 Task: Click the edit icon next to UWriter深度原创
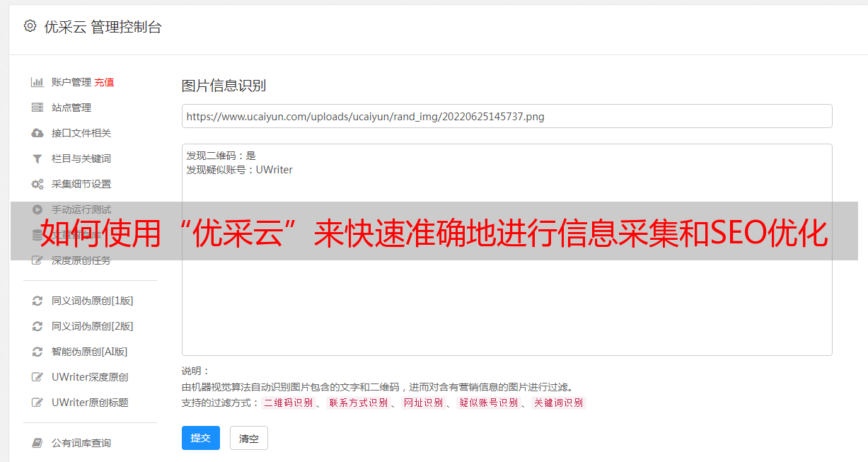(x=37, y=377)
